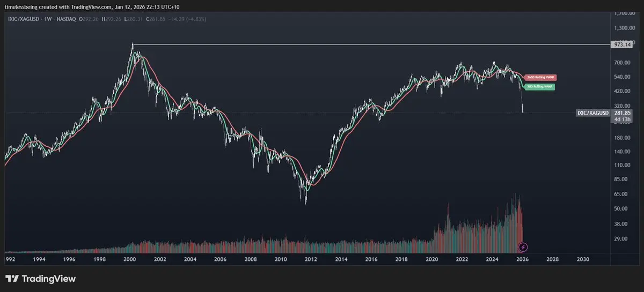Click the 540.00 price axis value
This screenshot has height=292, width=644.
click(x=623, y=77)
